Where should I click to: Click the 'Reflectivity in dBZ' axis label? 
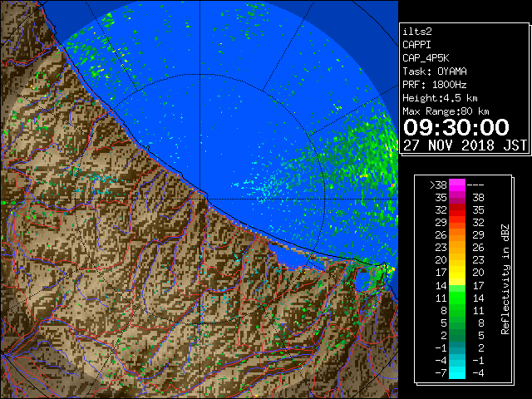505,279
